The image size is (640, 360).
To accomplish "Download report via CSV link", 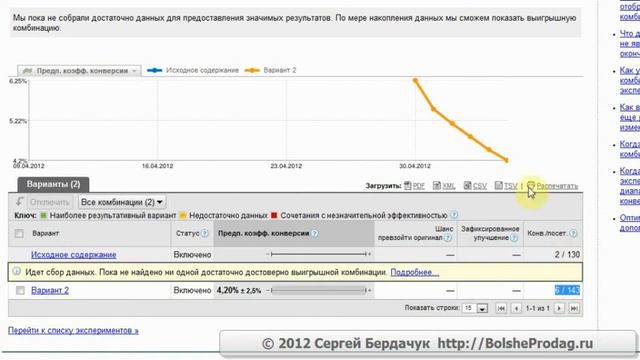I will pos(480,186).
